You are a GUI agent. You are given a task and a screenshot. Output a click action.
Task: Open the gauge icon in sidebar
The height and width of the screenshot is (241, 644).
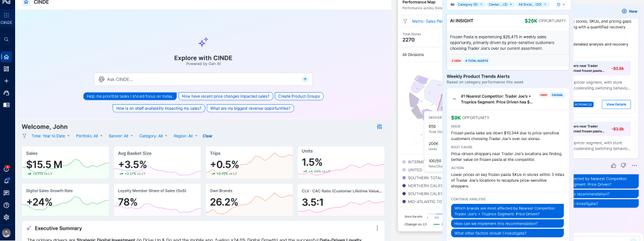(x=6, y=93)
